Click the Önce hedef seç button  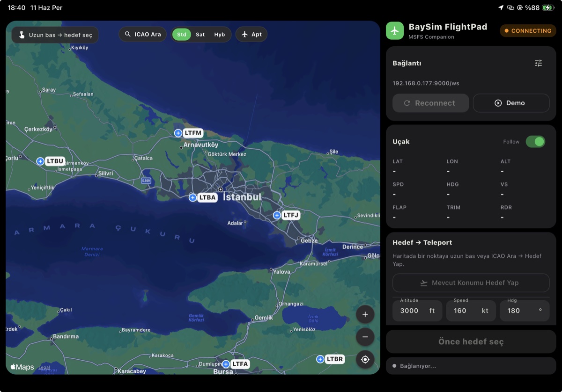(471, 341)
